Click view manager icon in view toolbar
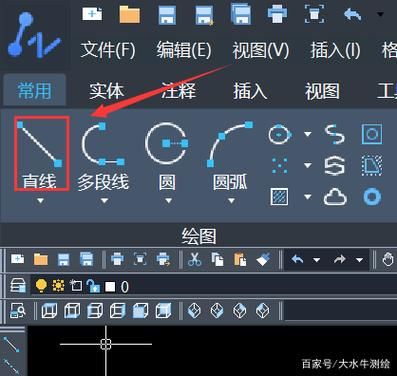 coord(17,311)
